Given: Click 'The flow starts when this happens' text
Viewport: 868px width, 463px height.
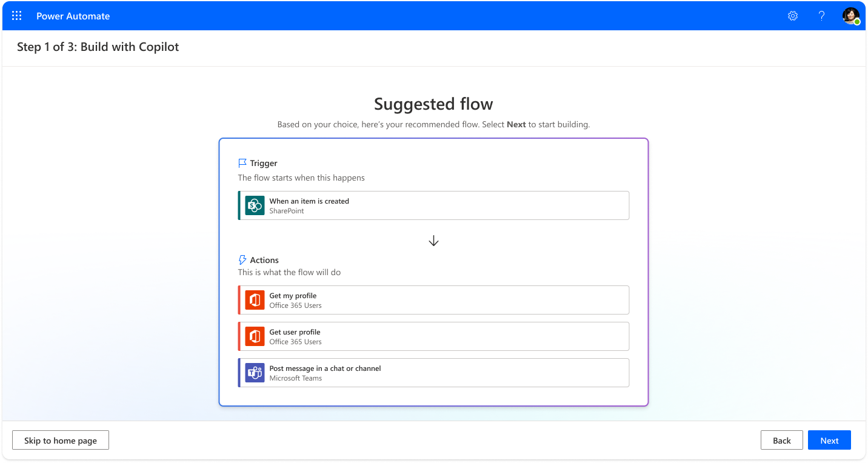Looking at the screenshot, I should [x=301, y=178].
